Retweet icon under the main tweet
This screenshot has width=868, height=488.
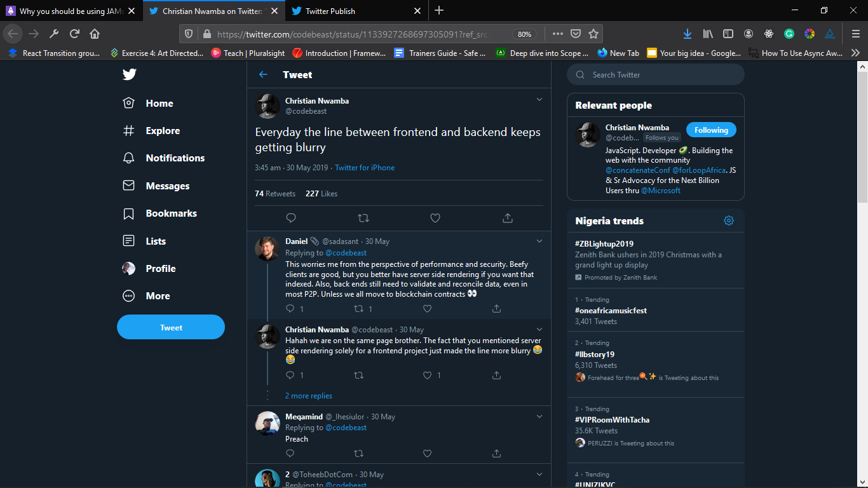click(363, 218)
